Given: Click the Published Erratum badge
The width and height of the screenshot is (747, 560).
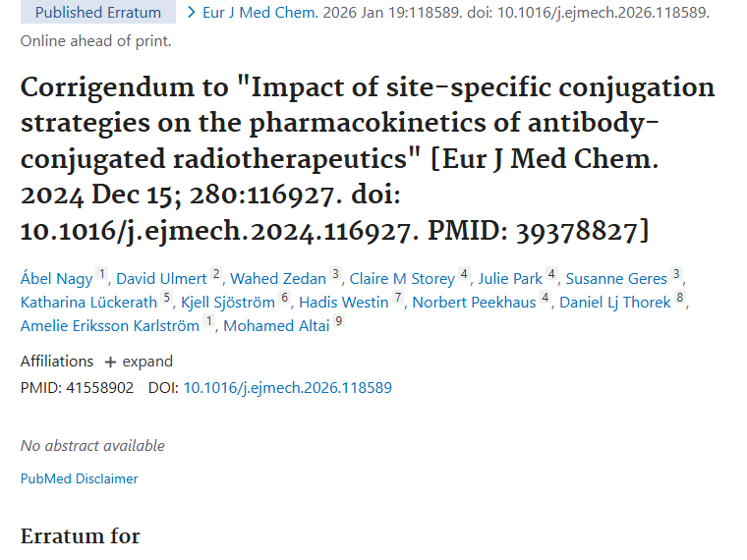Looking at the screenshot, I should (97, 13).
